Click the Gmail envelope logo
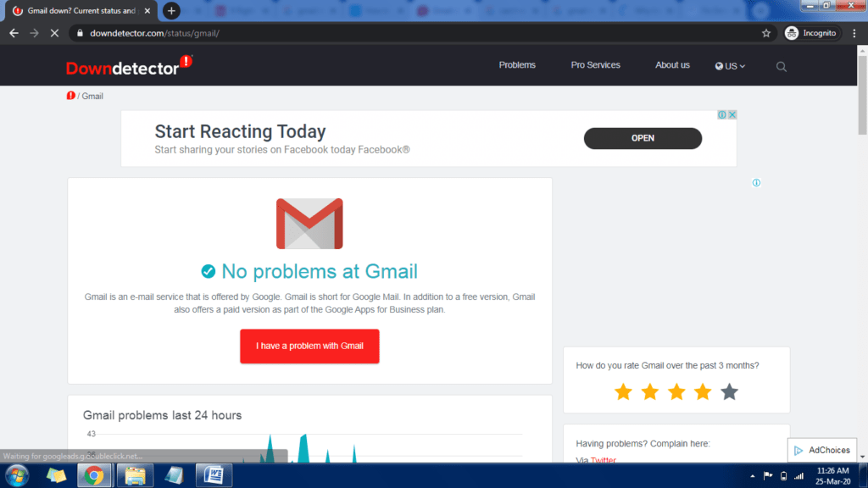Screen dimensions: 868x488 pos(309,223)
